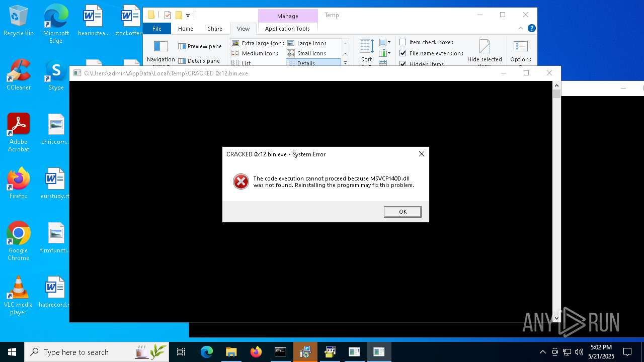Toggle the Preview pane
Screen dimensions: 644x362
point(200,46)
